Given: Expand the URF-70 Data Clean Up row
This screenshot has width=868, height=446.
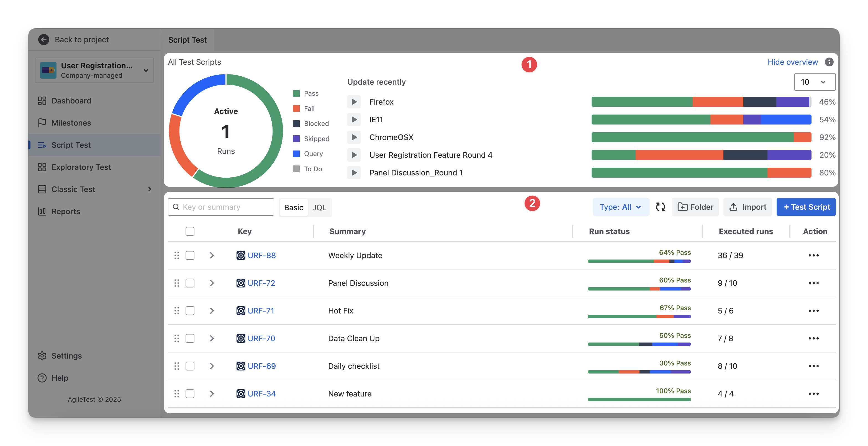Looking at the screenshot, I should [x=212, y=339].
